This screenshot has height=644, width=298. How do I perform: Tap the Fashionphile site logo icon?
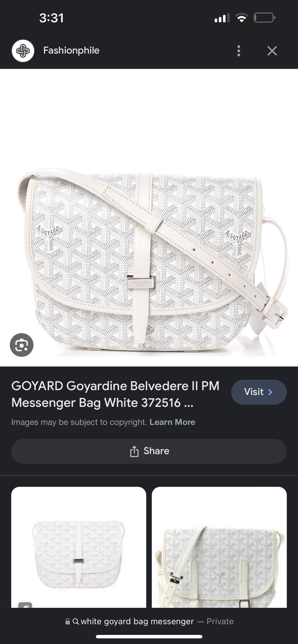click(23, 51)
